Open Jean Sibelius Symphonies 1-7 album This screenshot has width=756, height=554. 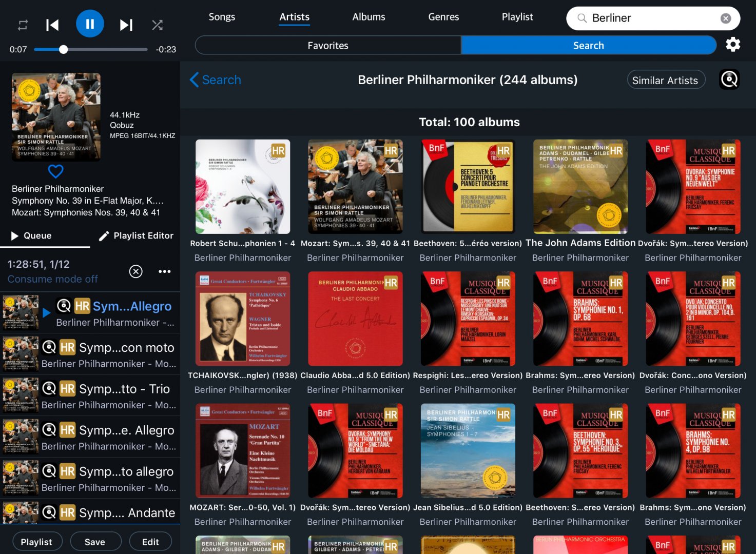(x=468, y=451)
